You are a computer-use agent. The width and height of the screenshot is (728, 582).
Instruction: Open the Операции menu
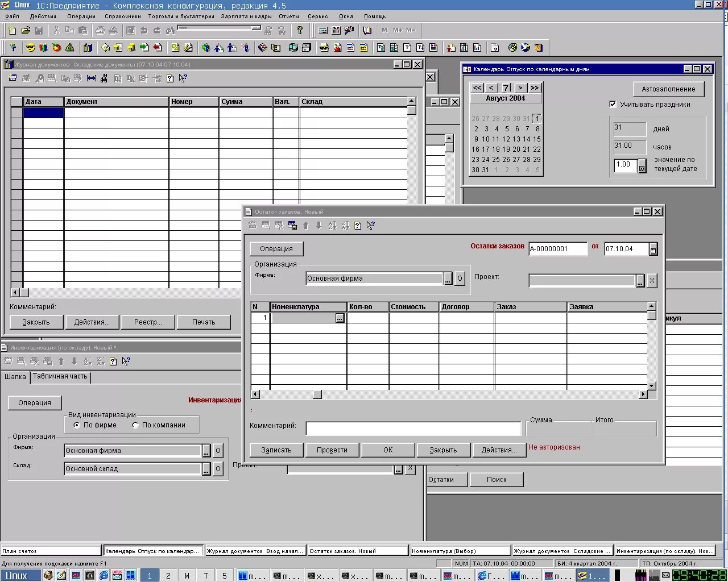(81, 16)
